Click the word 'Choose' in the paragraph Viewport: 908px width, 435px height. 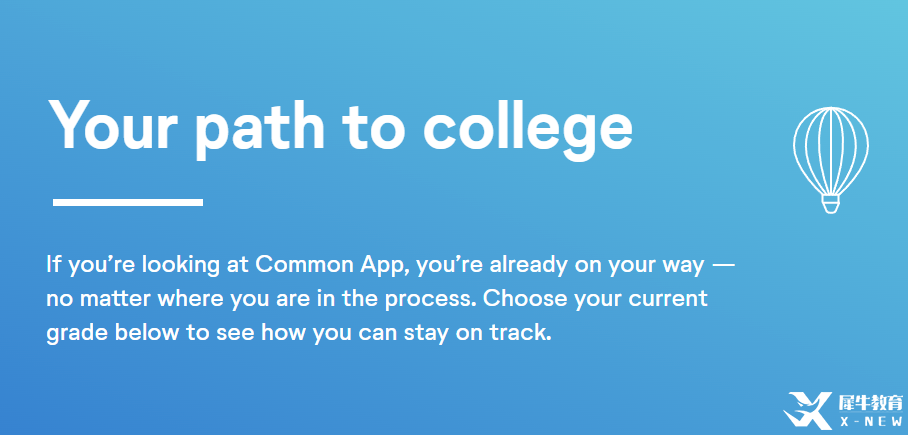524,299
